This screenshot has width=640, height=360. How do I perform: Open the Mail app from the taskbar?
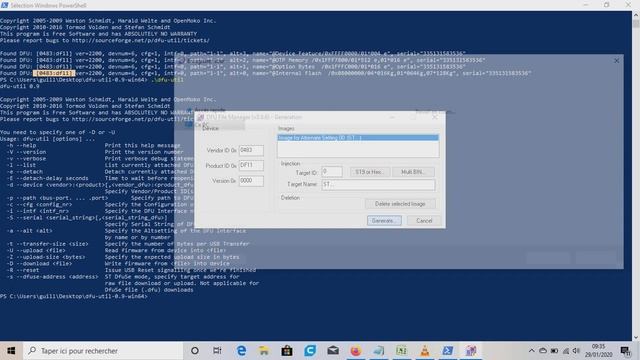pyautogui.click(x=333, y=351)
